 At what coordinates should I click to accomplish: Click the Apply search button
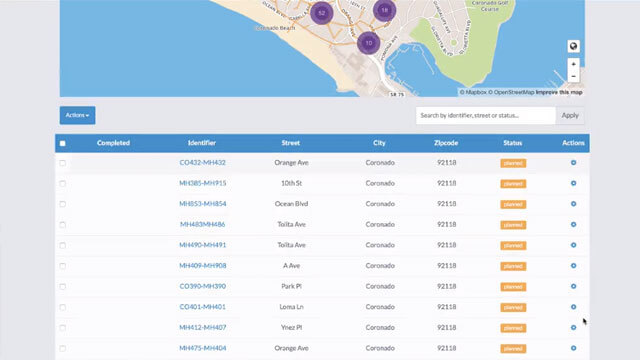coord(570,116)
